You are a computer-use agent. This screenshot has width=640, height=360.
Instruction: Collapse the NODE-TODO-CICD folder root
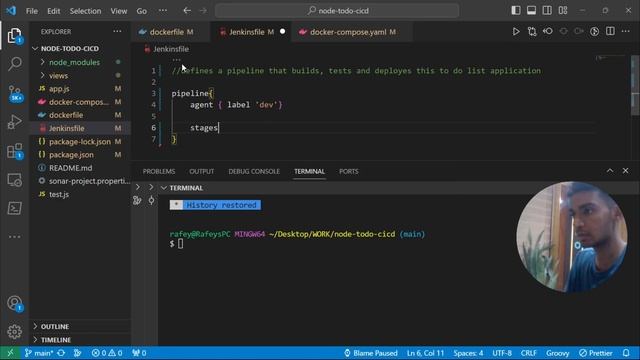pyautogui.click(x=80, y=49)
